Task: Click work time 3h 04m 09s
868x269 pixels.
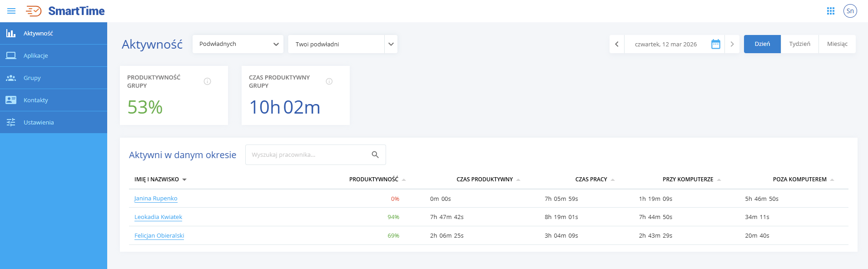Action: (x=561, y=236)
